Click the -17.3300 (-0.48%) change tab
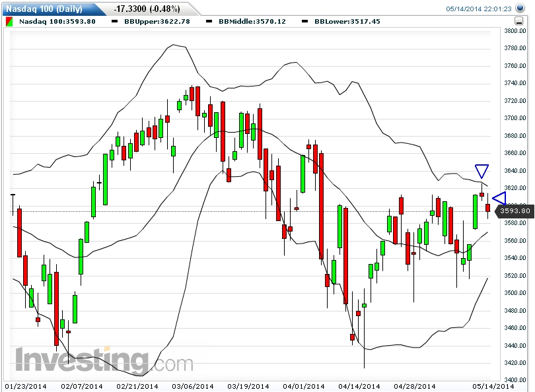535x392 pixels. pyautogui.click(x=147, y=9)
